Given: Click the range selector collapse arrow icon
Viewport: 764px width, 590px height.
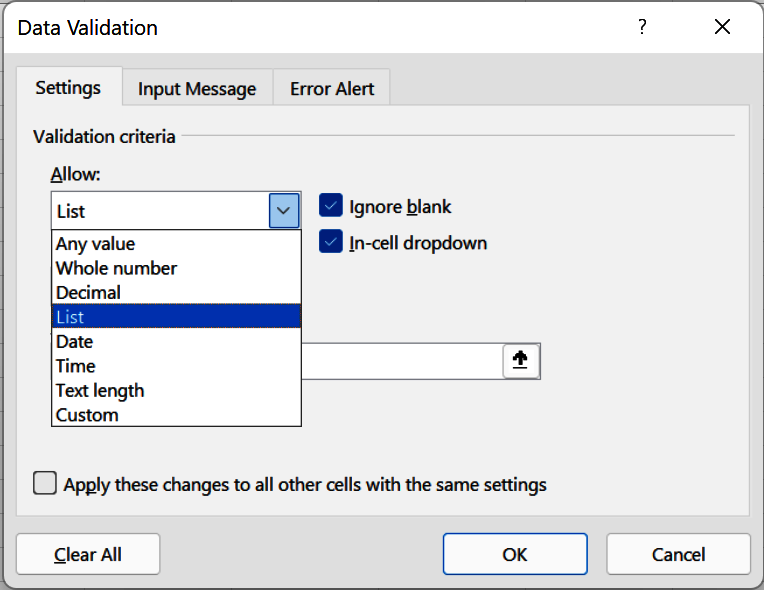Looking at the screenshot, I should (520, 361).
